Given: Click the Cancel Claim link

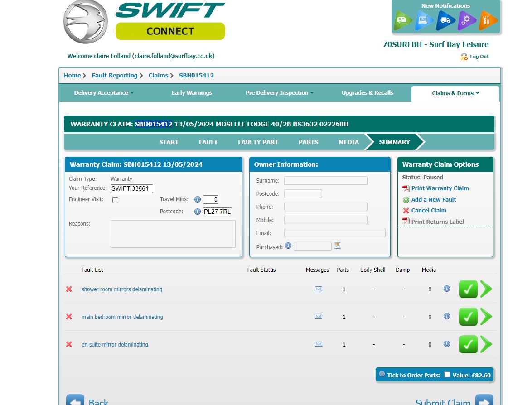Looking at the screenshot, I should 428,211.
